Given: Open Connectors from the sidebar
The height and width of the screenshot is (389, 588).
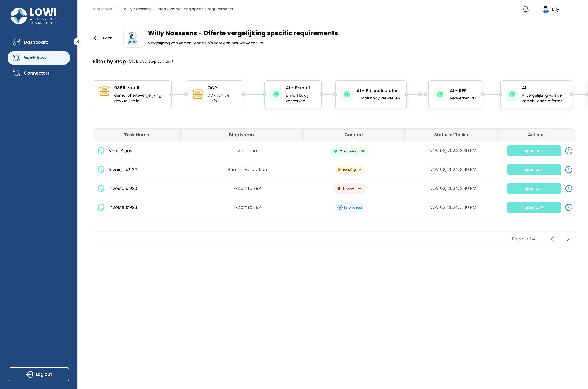Looking at the screenshot, I should tap(37, 73).
